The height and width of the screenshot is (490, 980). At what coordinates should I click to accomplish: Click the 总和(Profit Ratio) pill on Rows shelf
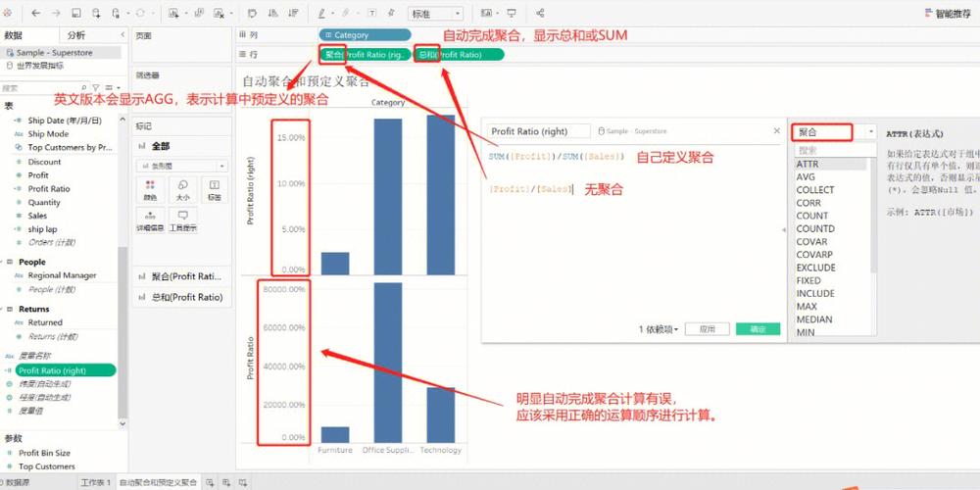(459, 54)
